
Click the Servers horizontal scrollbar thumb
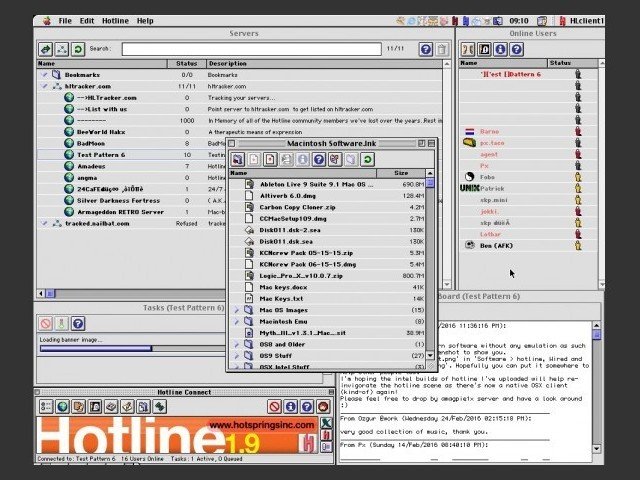click(x=50, y=293)
